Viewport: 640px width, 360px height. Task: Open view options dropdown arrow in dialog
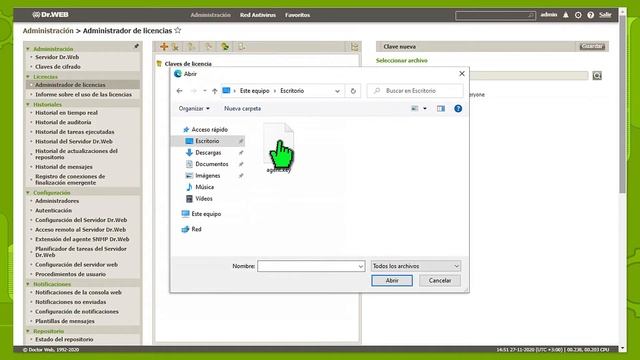coord(425,109)
